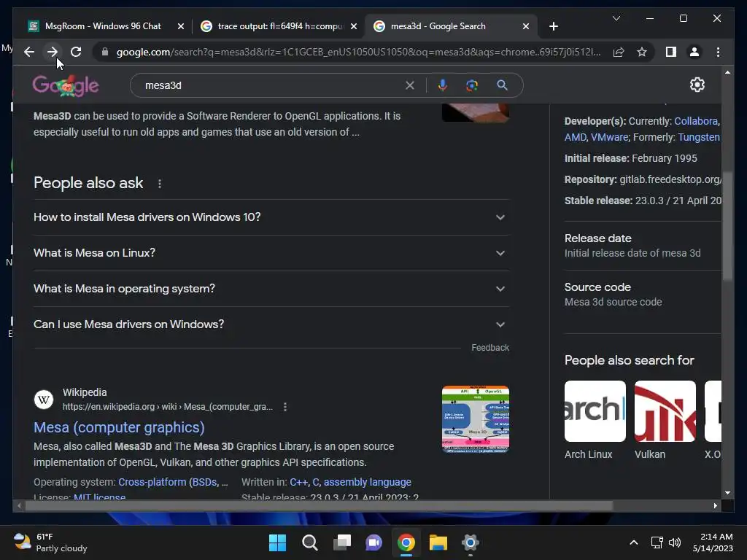Image resolution: width=747 pixels, height=560 pixels.
Task: Clear the mesa3d search box text
Action: pos(410,85)
